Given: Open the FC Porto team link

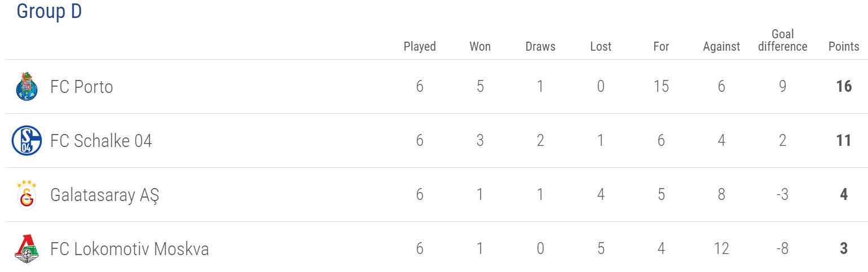Looking at the screenshot, I should [81, 87].
